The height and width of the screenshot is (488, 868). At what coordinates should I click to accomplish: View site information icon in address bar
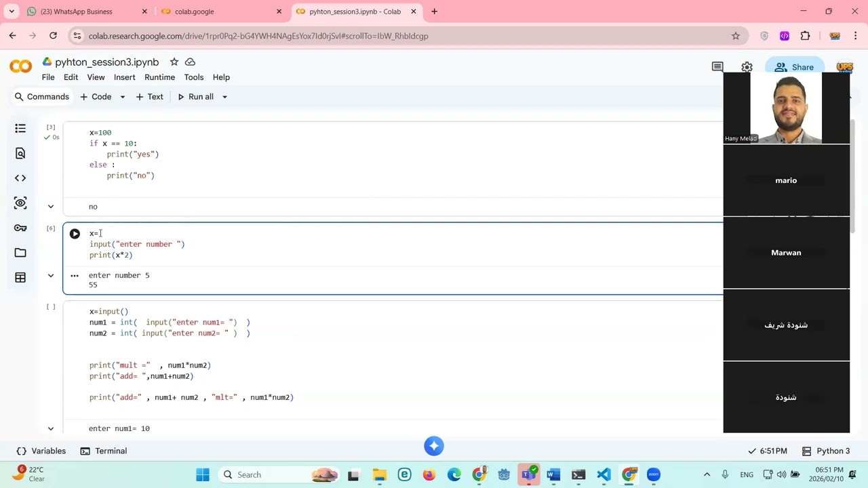[x=77, y=36]
